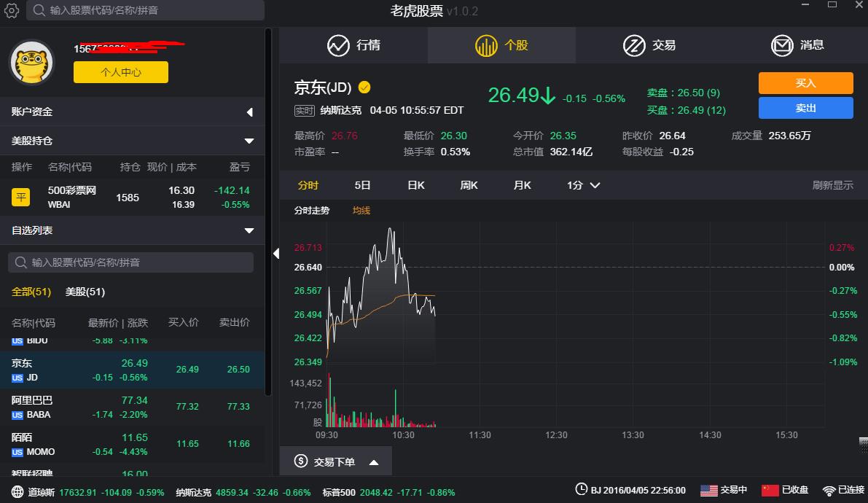Toggle the 分时走势 chart legend

point(312,211)
